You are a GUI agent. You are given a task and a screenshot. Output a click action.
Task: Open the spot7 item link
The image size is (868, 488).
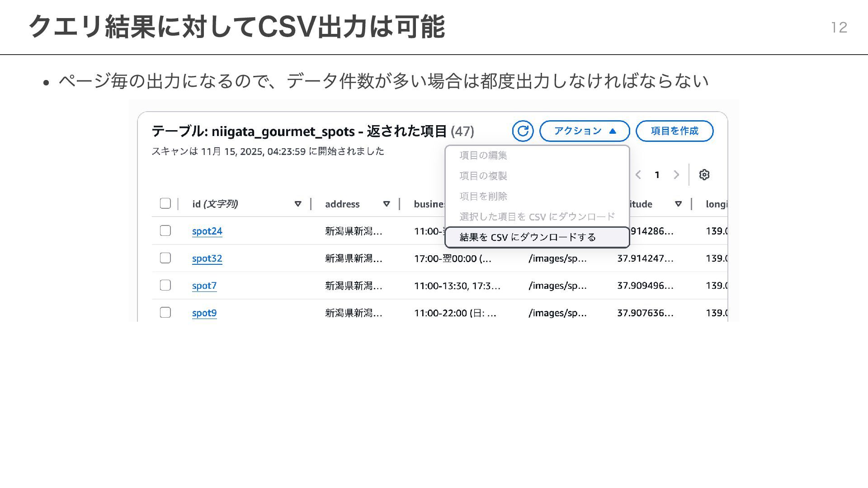(204, 286)
